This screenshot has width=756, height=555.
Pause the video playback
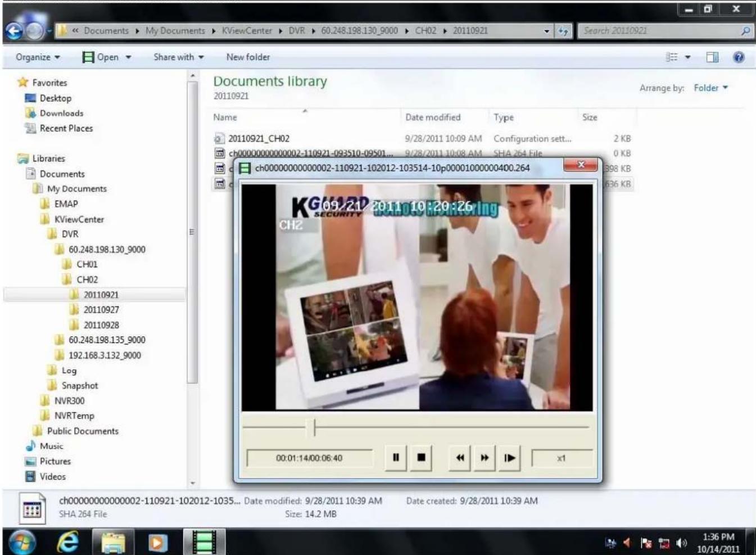[x=396, y=458]
